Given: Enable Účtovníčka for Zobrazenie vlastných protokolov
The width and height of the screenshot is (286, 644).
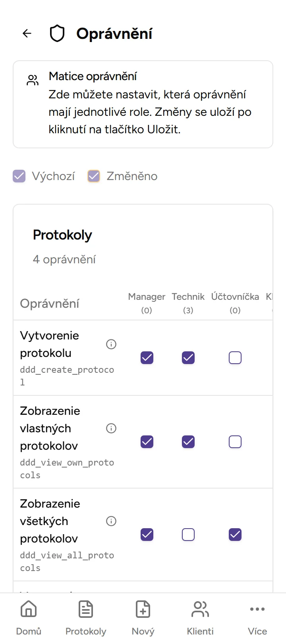Looking at the screenshot, I should (x=235, y=441).
